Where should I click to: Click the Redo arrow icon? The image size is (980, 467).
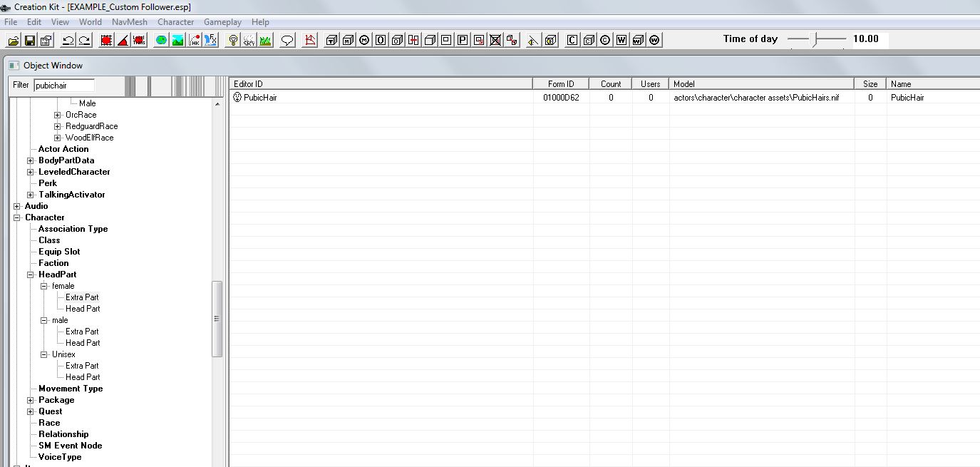coord(85,40)
